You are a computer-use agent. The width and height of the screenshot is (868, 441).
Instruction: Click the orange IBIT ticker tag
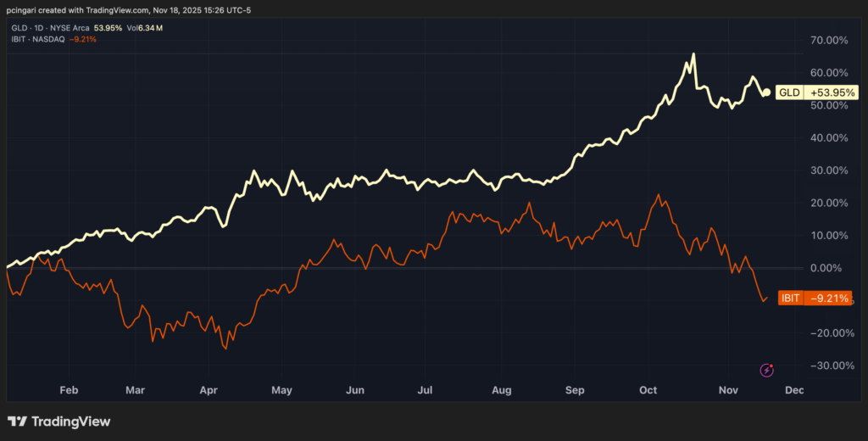789,299
